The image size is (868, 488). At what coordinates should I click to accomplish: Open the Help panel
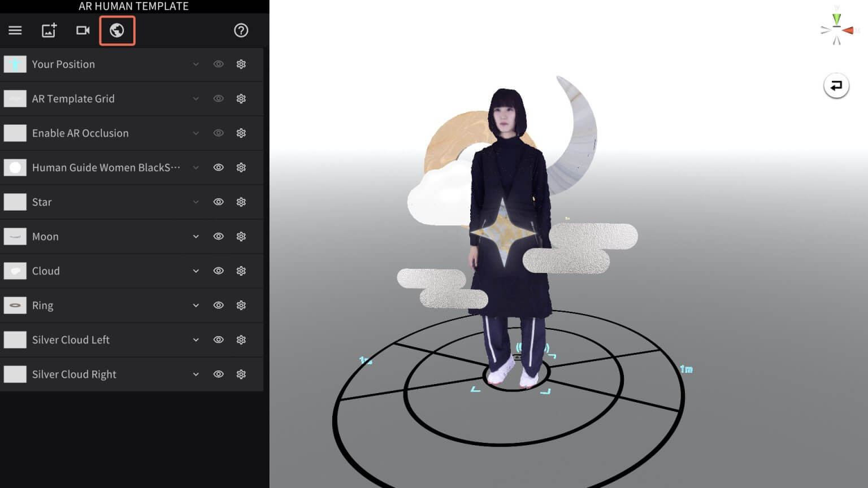[241, 30]
